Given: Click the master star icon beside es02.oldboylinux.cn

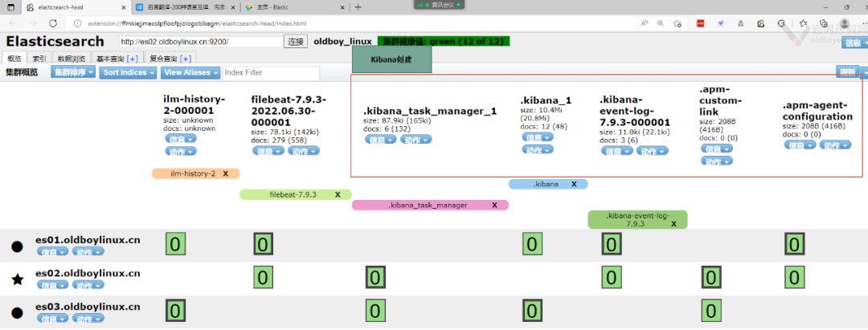Looking at the screenshot, I should tap(18, 279).
